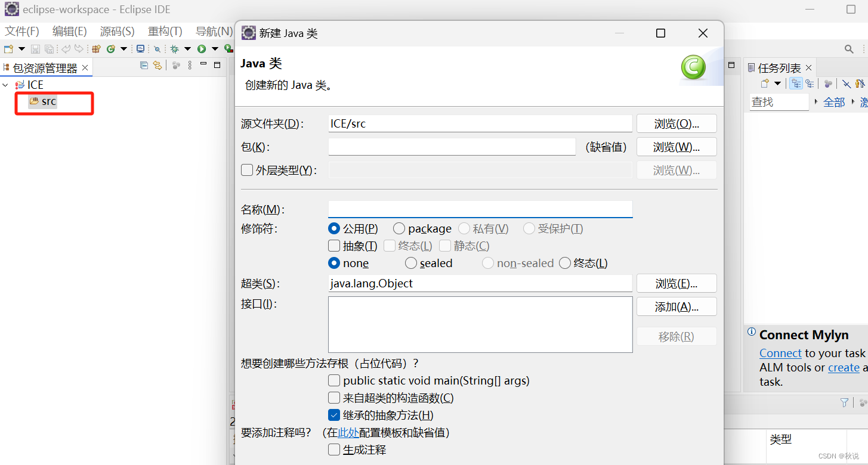Check the 生成注释 checkbox
Screen dimensions: 868x465
click(334, 449)
